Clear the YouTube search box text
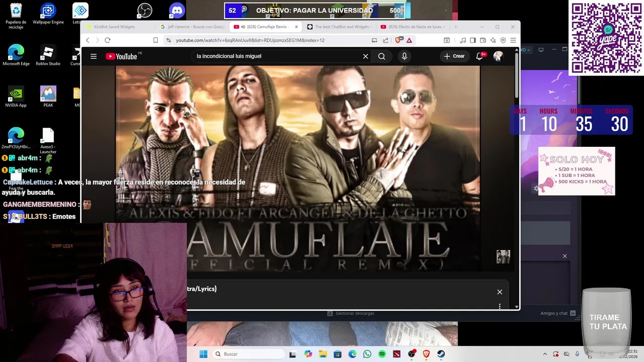644x362 pixels. click(366, 56)
